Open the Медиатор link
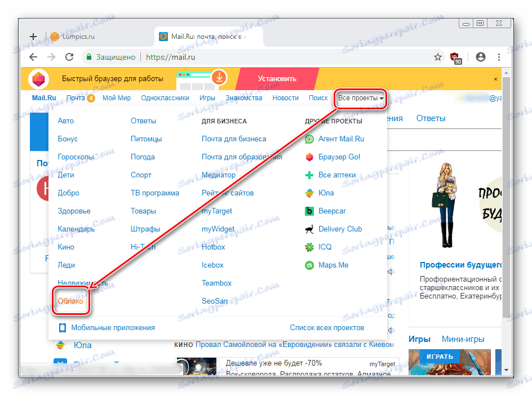Screen dimensions: 532x396 pyautogui.click(x=219, y=175)
